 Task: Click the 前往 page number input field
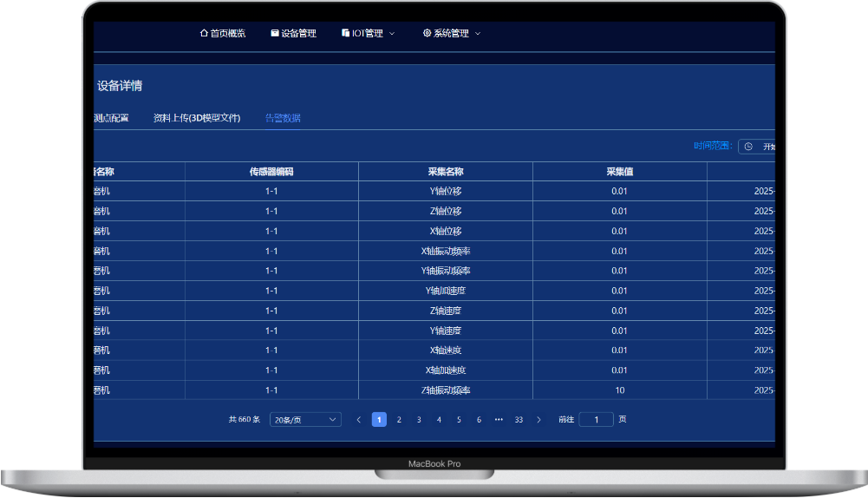pyautogui.click(x=596, y=420)
